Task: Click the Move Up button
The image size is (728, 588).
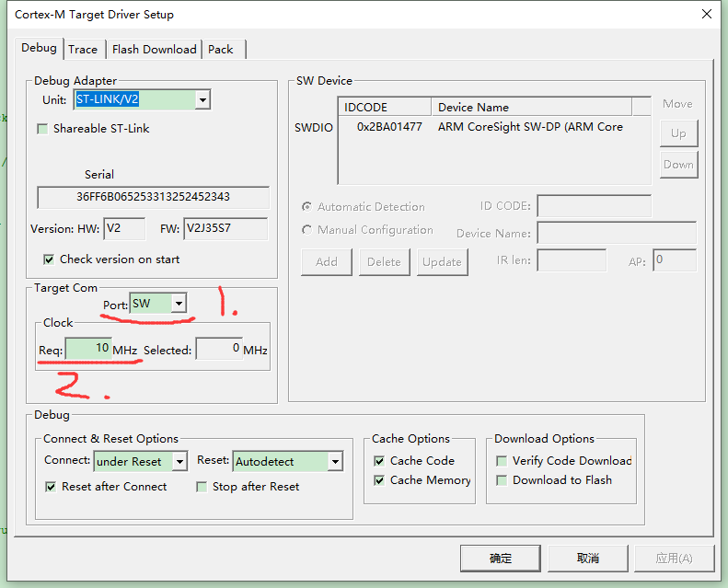Action: click(679, 133)
